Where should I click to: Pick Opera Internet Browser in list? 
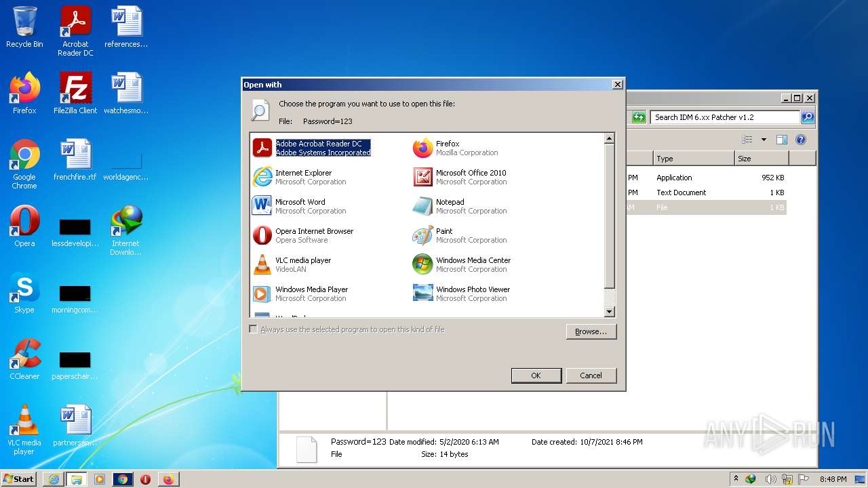coord(303,235)
